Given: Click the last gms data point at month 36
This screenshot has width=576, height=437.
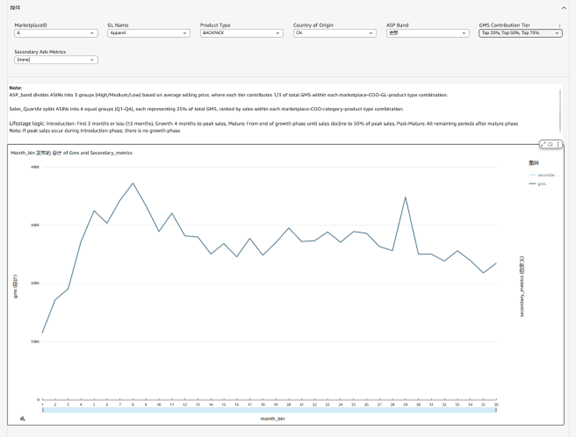Looking at the screenshot, I should [x=496, y=263].
